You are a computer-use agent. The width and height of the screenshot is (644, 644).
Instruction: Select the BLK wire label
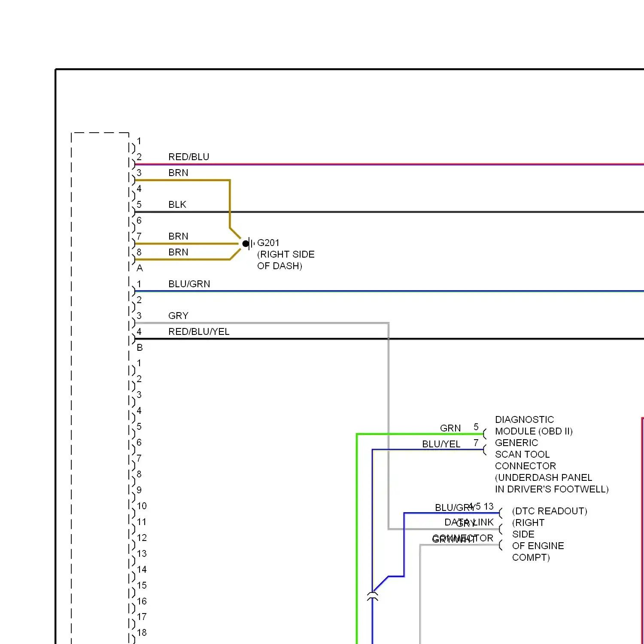[x=177, y=204]
